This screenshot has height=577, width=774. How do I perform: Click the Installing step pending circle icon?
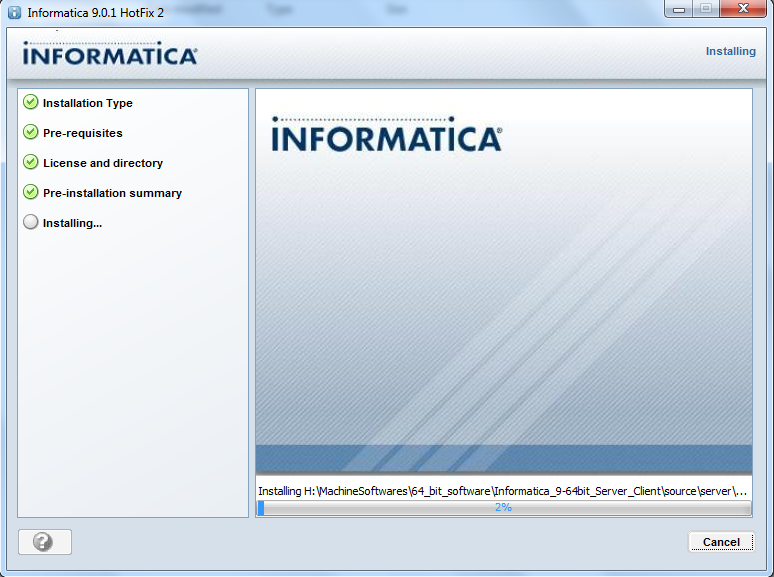pyautogui.click(x=31, y=223)
